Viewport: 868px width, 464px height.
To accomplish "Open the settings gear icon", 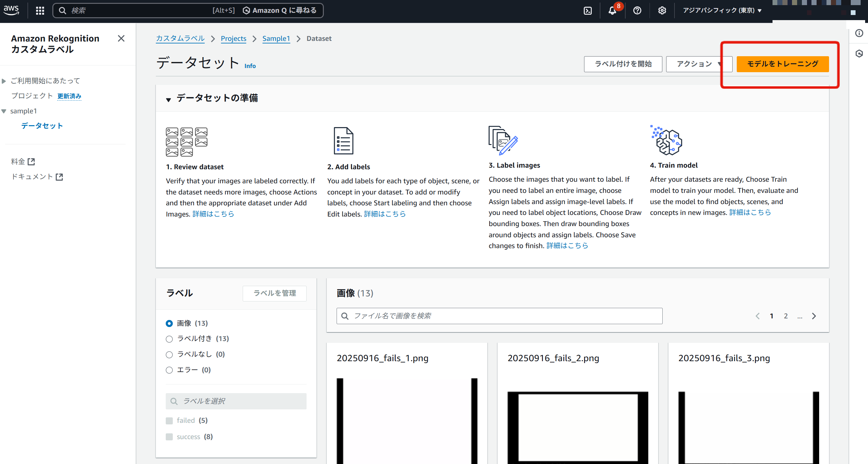I will (x=662, y=11).
